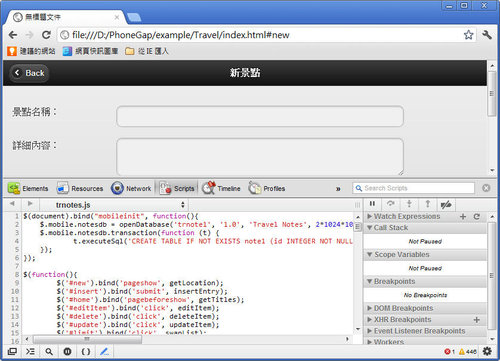
Task: Dock or undock DevTools icon
Action: tap(12, 351)
